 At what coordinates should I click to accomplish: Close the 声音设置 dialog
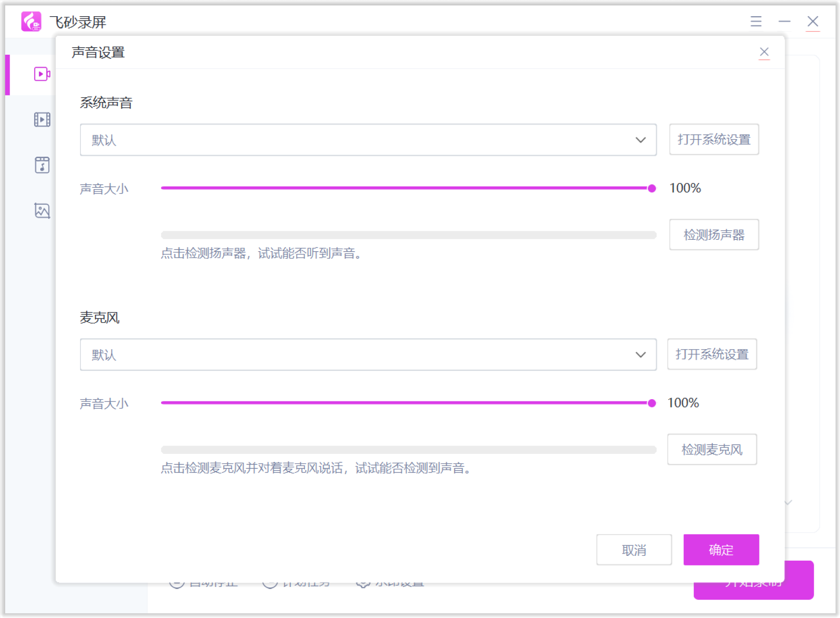pos(764,52)
